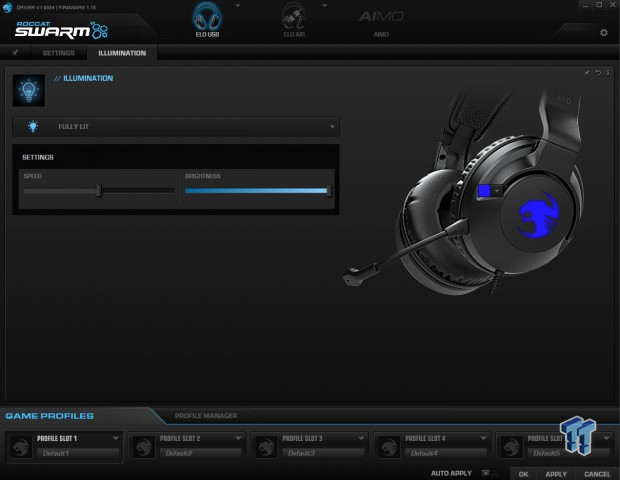Image resolution: width=620 pixels, height=480 pixels.
Task: Click the Roccat app icon in title bar
Action: [x=7, y=7]
